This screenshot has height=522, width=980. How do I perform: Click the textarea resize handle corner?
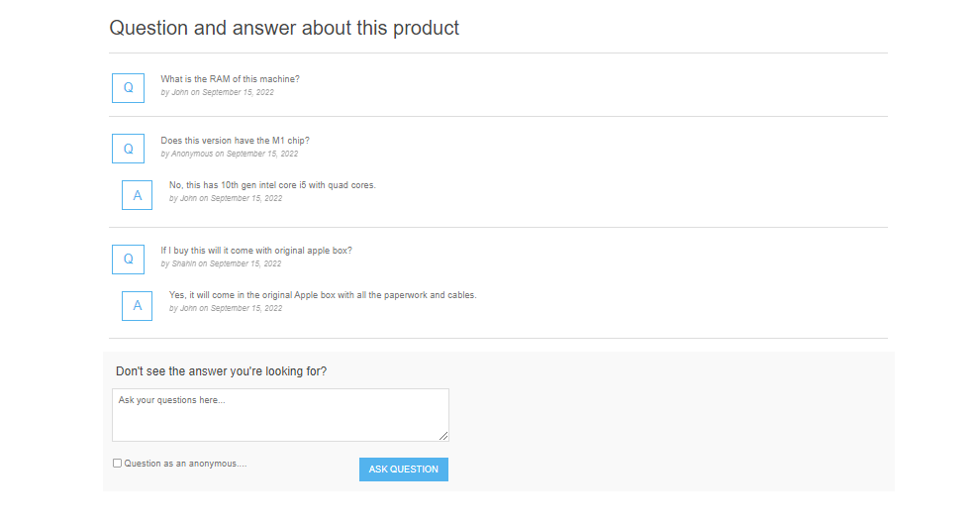click(443, 437)
